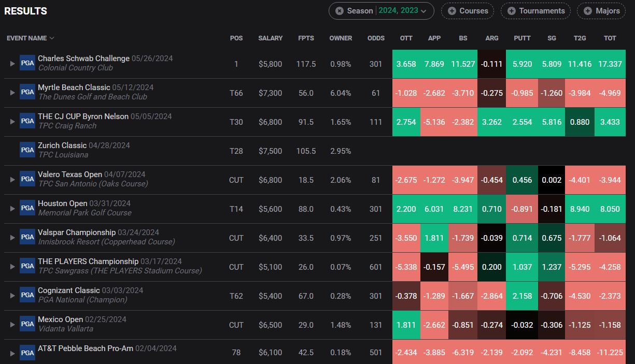This screenshot has height=364, width=635.
Task: Click PGA icon for Mexico Open row
Action: pos(27,324)
